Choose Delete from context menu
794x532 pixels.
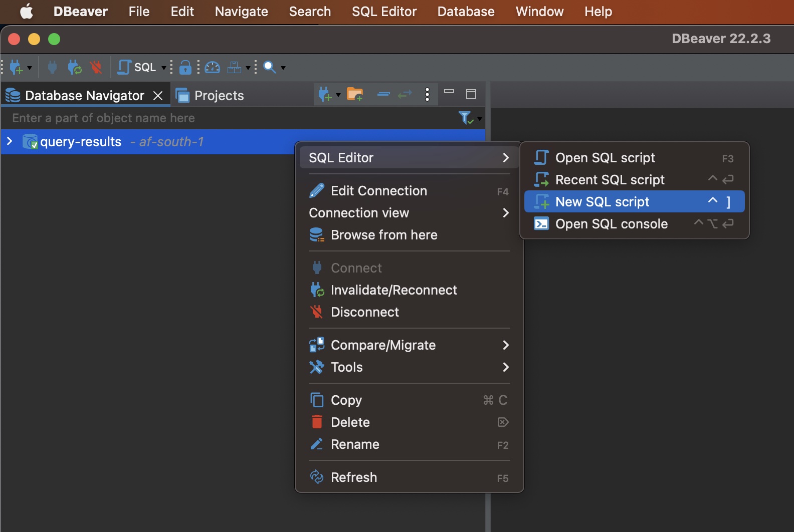coord(410,422)
